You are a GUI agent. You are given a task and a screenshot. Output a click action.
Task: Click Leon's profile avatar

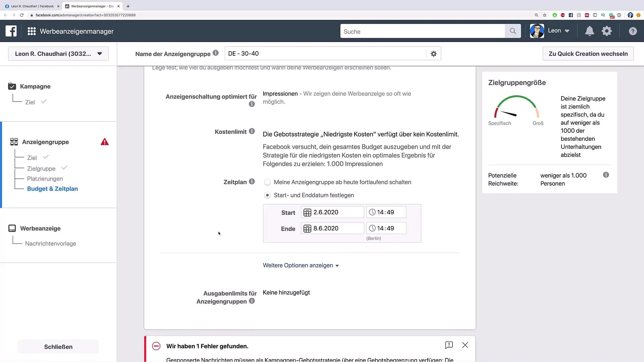pyautogui.click(x=537, y=31)
